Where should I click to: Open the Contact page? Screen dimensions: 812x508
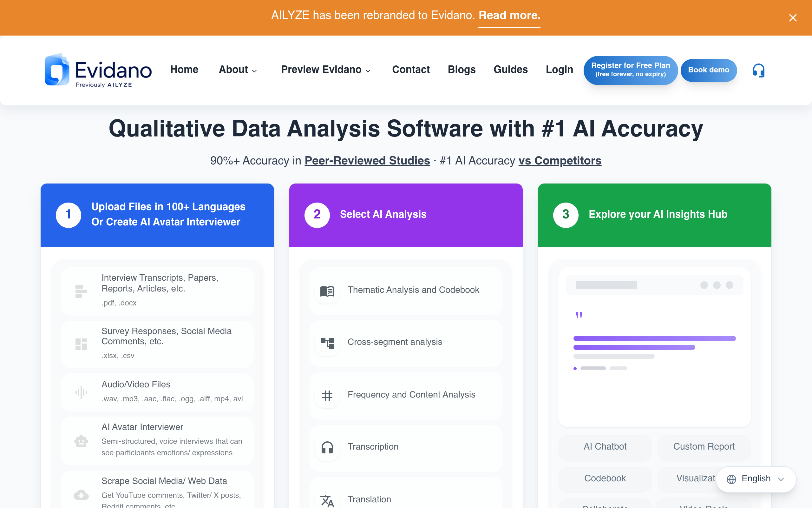coord(411,70)
